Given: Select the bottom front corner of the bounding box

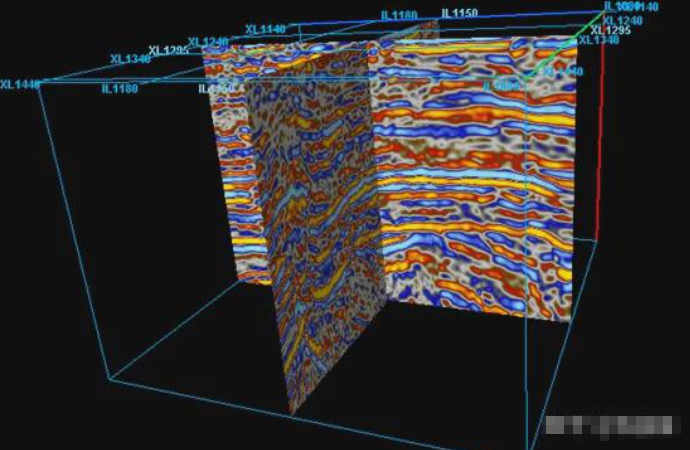Looking at the screenshot, I should coord(107,377).
